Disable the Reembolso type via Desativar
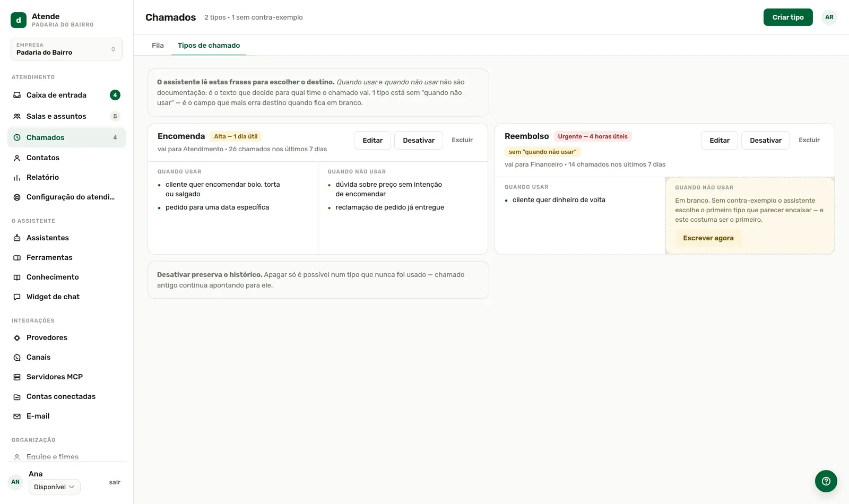The height and width of the screenshot is (504, 849). click(766, 140)
